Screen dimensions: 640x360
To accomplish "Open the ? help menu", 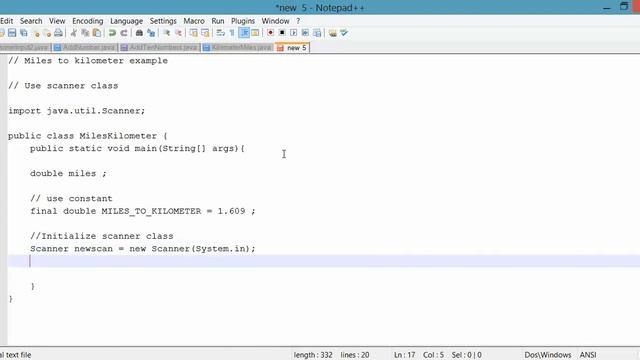I will 298,21.
